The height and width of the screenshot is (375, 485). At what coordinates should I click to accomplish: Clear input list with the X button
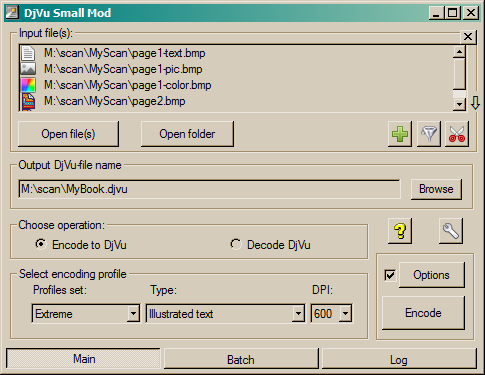tap(468, 36)
